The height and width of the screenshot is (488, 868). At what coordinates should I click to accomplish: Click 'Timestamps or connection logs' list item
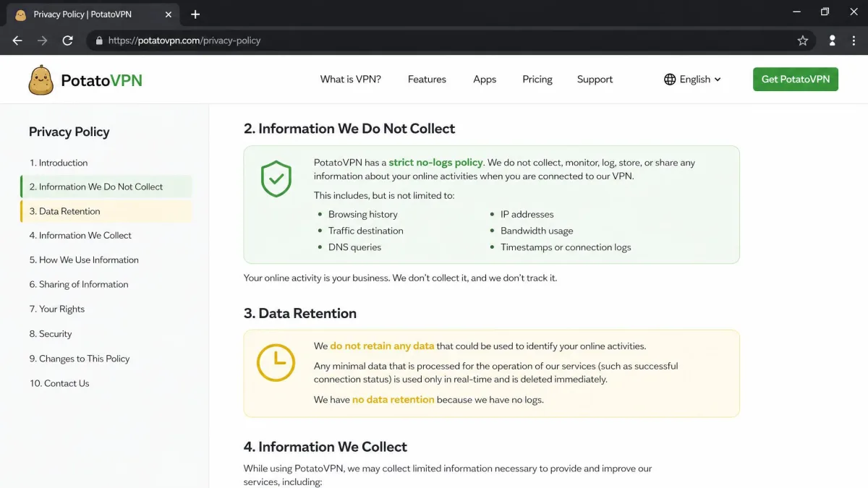pyautogui.click(x=566, y=247)
